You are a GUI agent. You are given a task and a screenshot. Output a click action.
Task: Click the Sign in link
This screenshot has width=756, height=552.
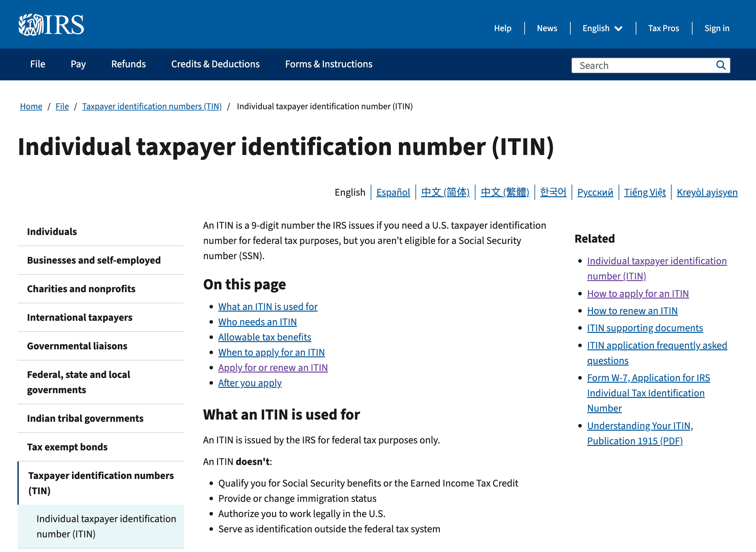pos(717,28)
